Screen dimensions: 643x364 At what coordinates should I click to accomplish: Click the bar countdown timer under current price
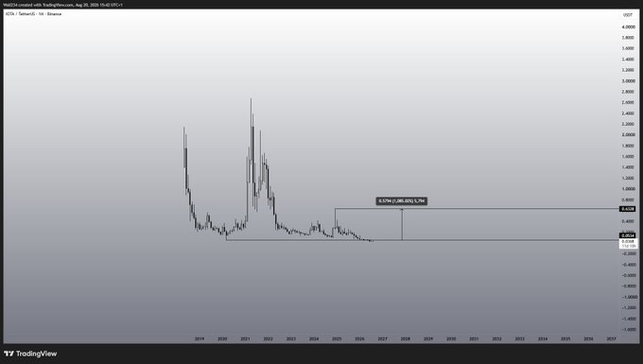pos(628,246)
